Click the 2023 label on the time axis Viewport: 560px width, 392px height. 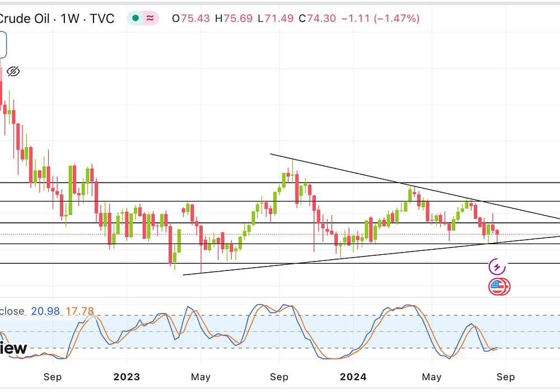coord(127,377)
